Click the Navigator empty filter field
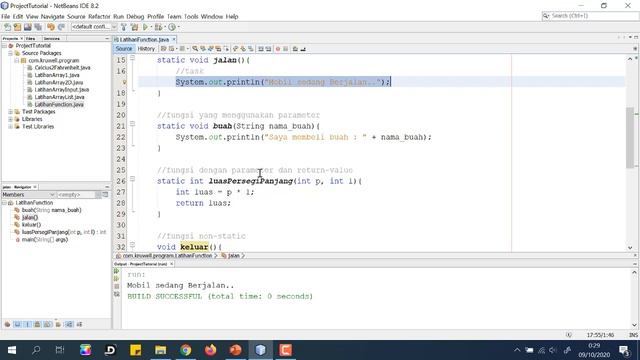 [76, 195]
